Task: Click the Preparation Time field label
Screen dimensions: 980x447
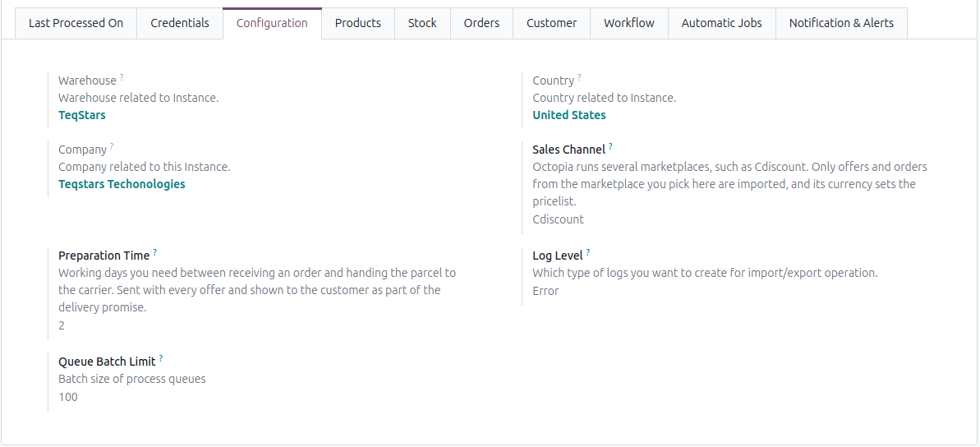Action: [x=104, y=256]
